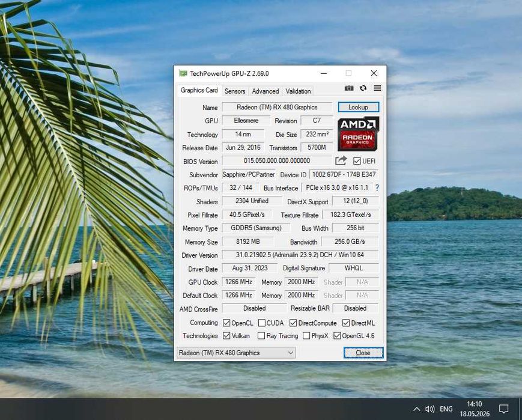This screenshot has width=522, height=420.
Task: Click the AMD Radeon Graphics logo
Action: pos(358,134)
